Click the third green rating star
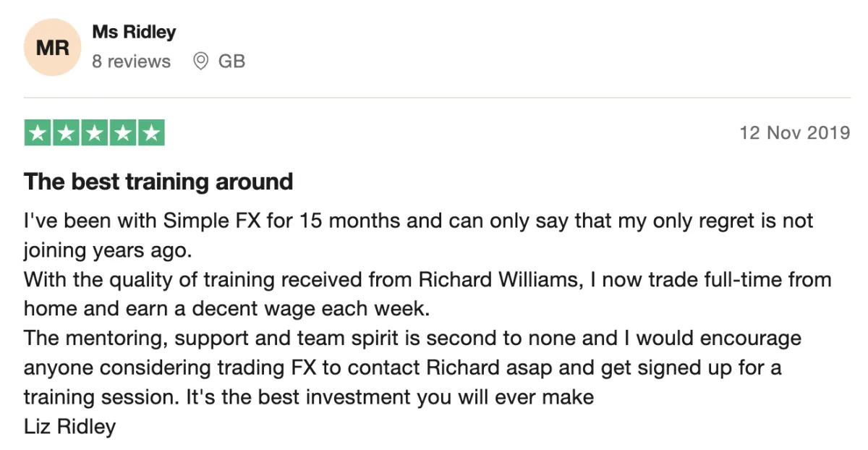 [95, 133]
